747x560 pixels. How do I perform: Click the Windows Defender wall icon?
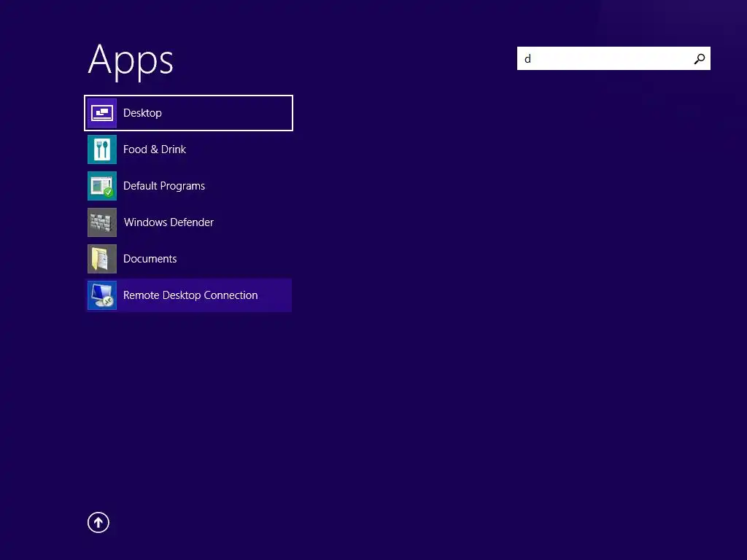pyautogui.click(x=102, y=222)
